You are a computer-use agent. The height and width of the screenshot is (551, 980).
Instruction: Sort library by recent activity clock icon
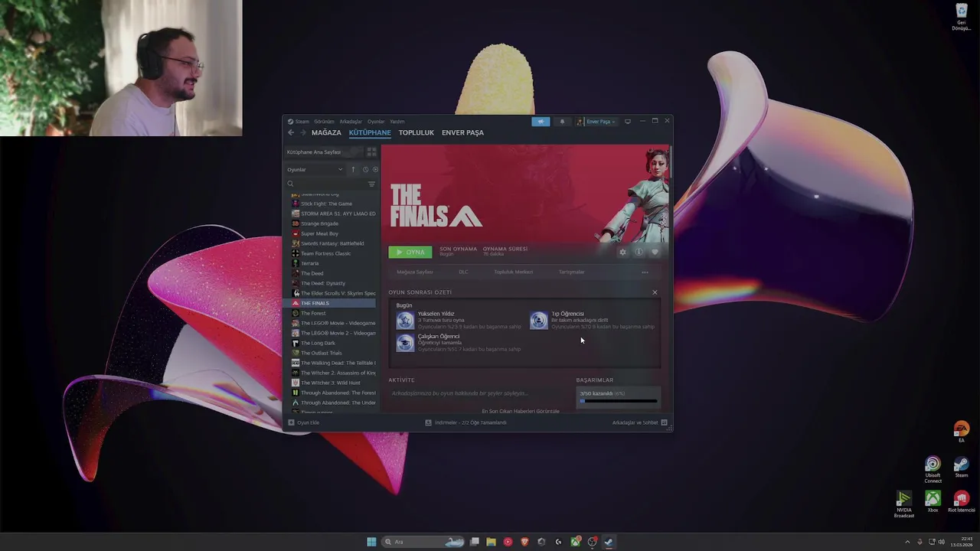click(x=365, y=169)
